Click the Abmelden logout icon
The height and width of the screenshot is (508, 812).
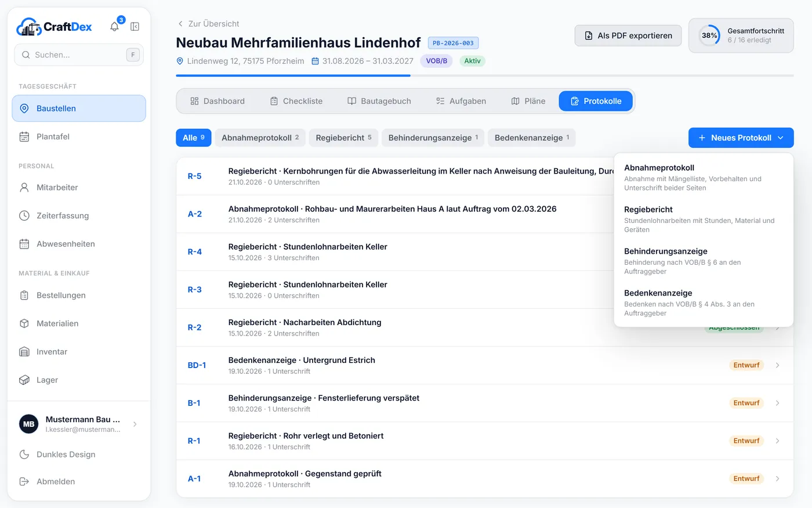point(24,481)
